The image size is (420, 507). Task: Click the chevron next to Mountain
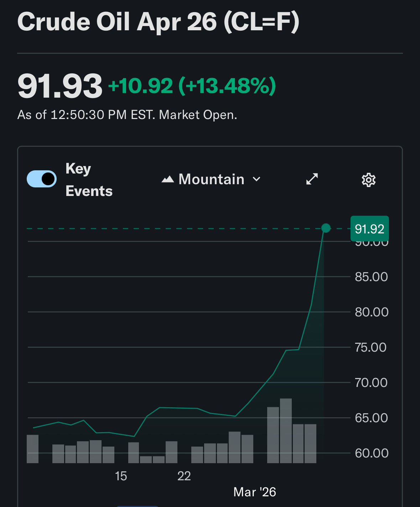[256, 179]
